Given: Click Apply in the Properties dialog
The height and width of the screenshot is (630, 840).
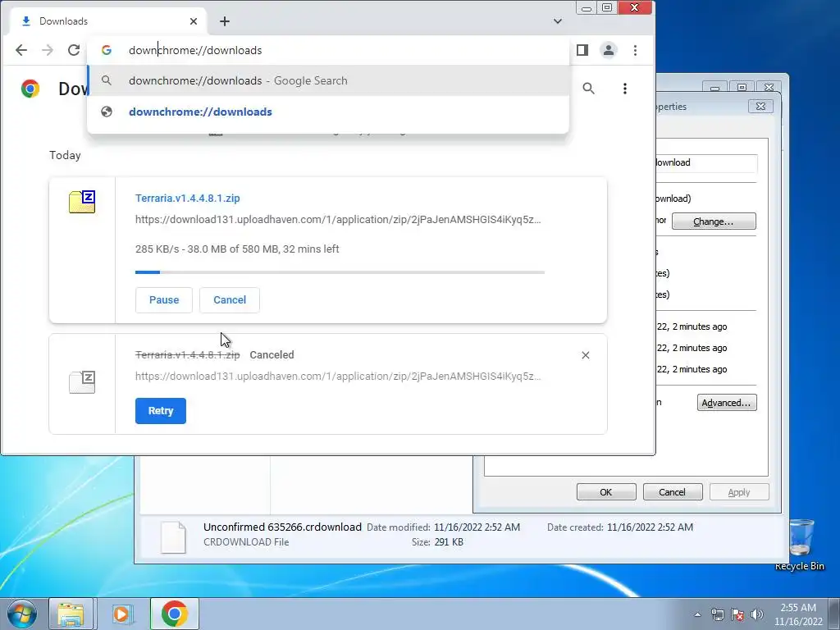Looking at the screenshot, I should 739,492.
